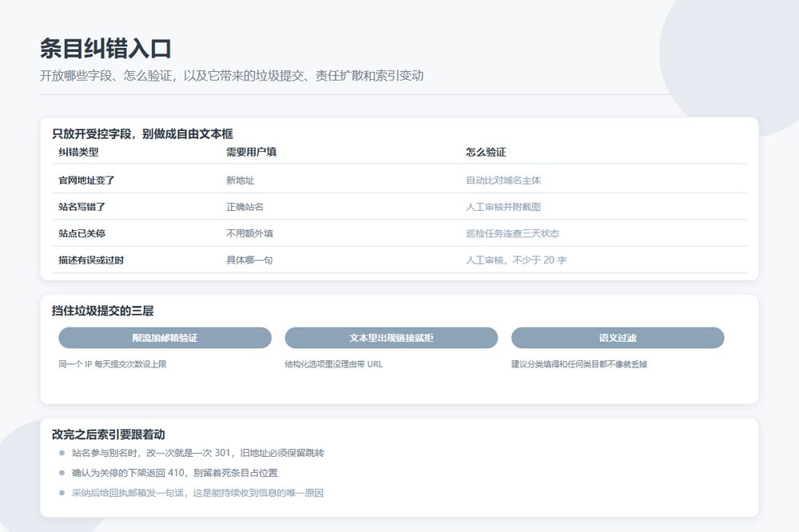This screenshot has height=532, width=799.
Task: Click the 自动比对域名主体 cell
Action: point(503,181)
